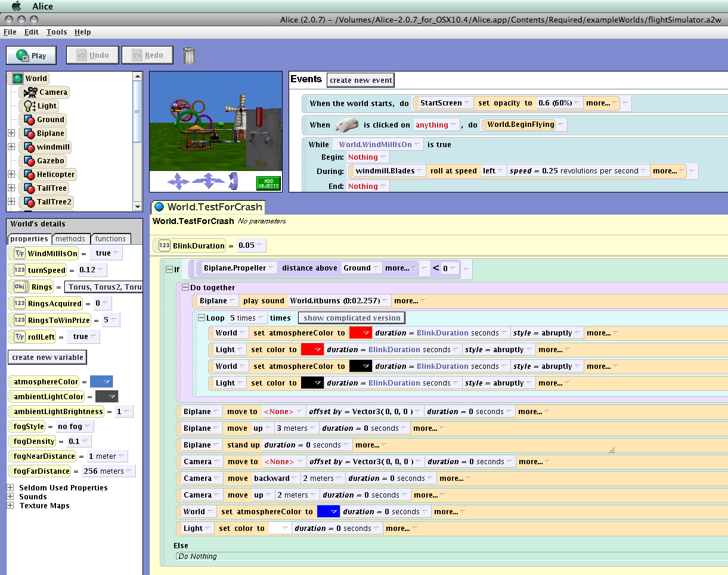This screenshot has width=728, height=575.
Task: Click the TallTree2 object icon
Action: [29, 202]
